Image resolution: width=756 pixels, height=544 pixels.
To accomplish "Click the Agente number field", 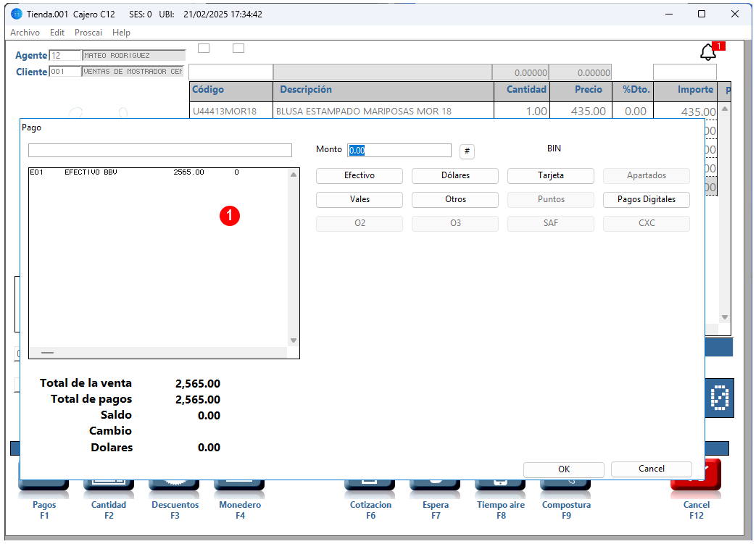I will 65,55.
